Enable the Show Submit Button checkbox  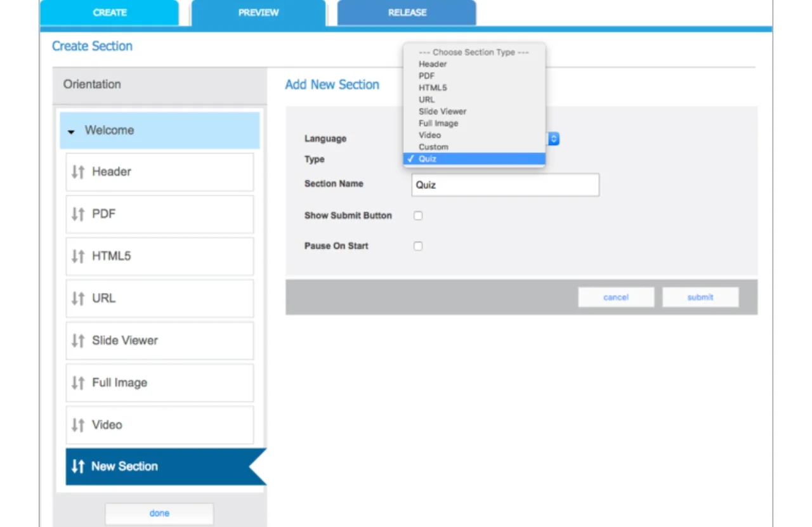[418, 216]
